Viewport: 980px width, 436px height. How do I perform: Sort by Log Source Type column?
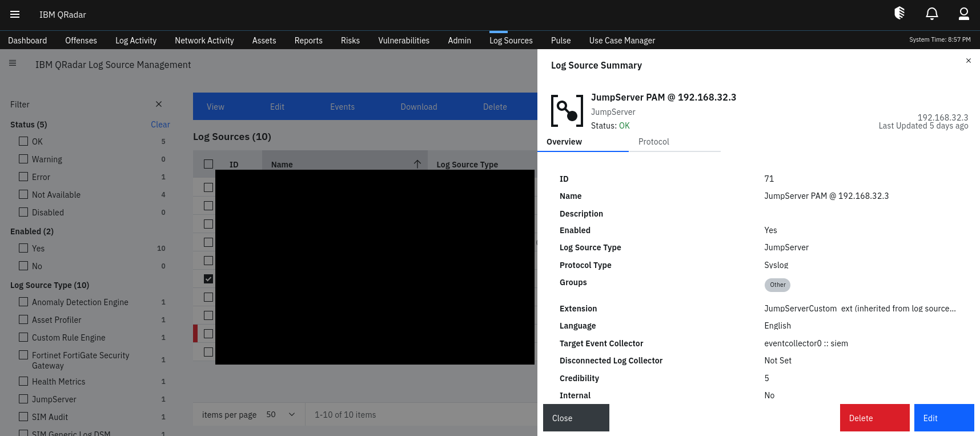tap(467, 165)
